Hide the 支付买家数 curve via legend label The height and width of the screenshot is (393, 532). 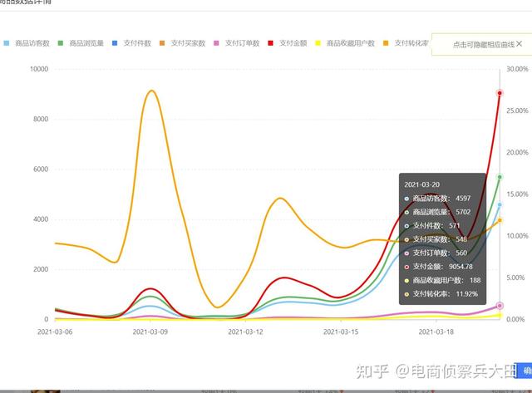pos(188,43)
